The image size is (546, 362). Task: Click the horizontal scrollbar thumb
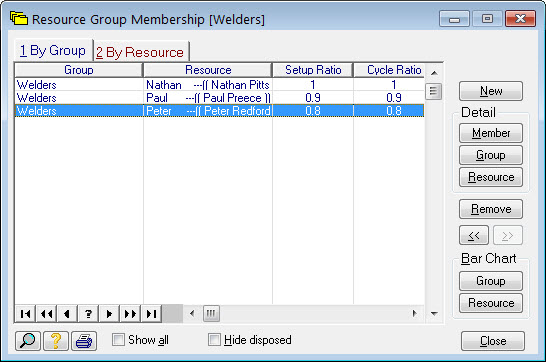pyautogui.click(x=211, y=314)
